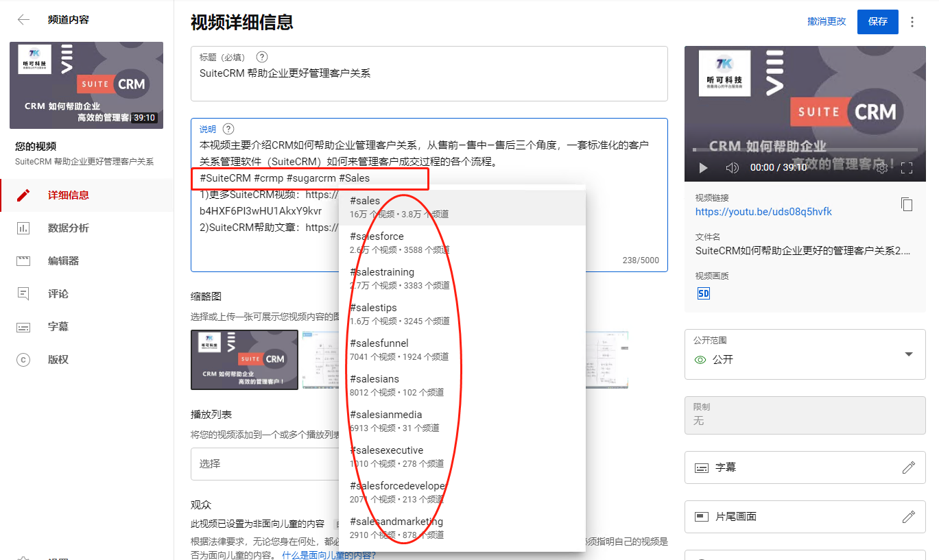Click the 片尾画面 end screen card
Screen dimensions: 939x560
coord(805,517)
